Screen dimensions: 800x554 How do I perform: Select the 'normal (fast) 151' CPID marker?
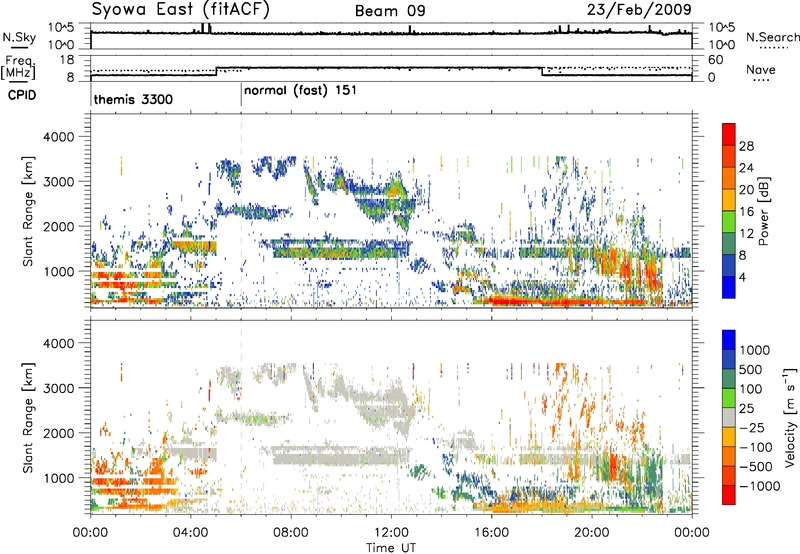pos(300,91)
